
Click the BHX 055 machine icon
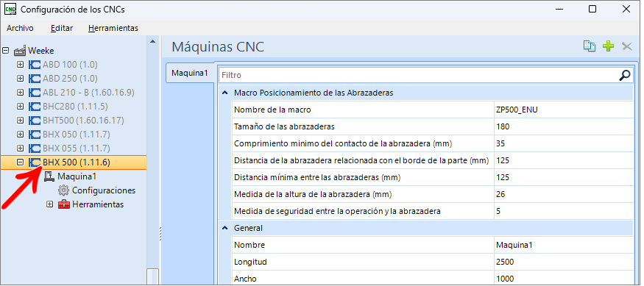pyautogui.click(x=35, y=149)
